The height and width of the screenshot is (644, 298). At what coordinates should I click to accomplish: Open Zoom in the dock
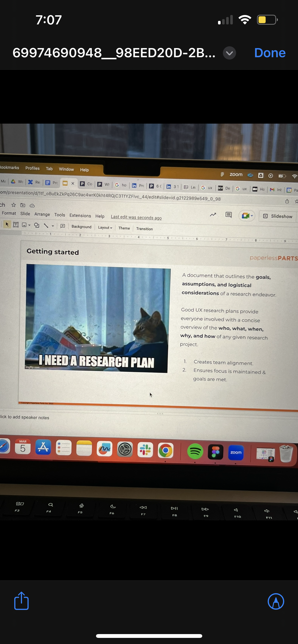point(236,452)
